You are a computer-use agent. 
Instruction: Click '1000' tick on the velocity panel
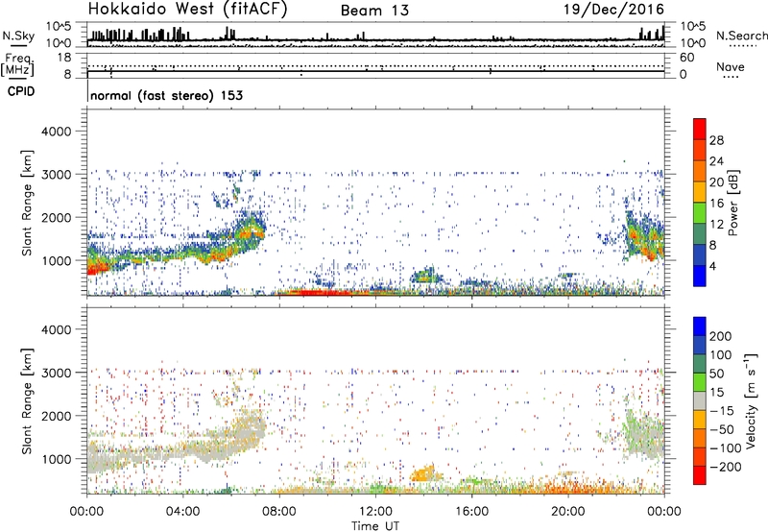57,459
